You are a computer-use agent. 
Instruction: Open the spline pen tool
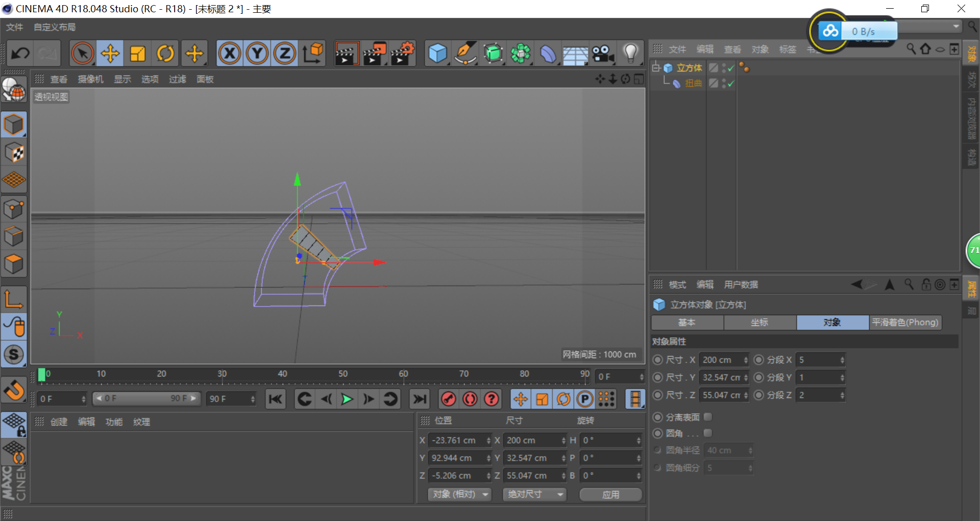465,53
